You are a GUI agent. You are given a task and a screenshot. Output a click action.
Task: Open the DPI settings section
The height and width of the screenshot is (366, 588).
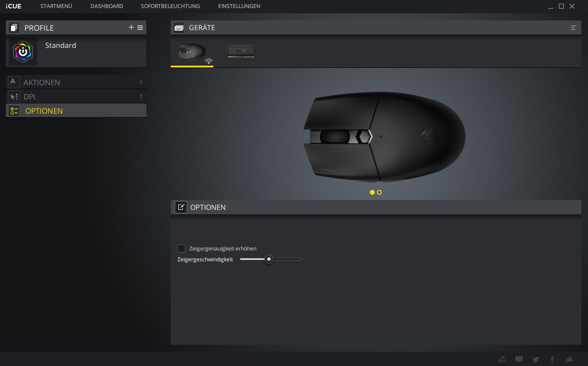click(x=29, y=97)
